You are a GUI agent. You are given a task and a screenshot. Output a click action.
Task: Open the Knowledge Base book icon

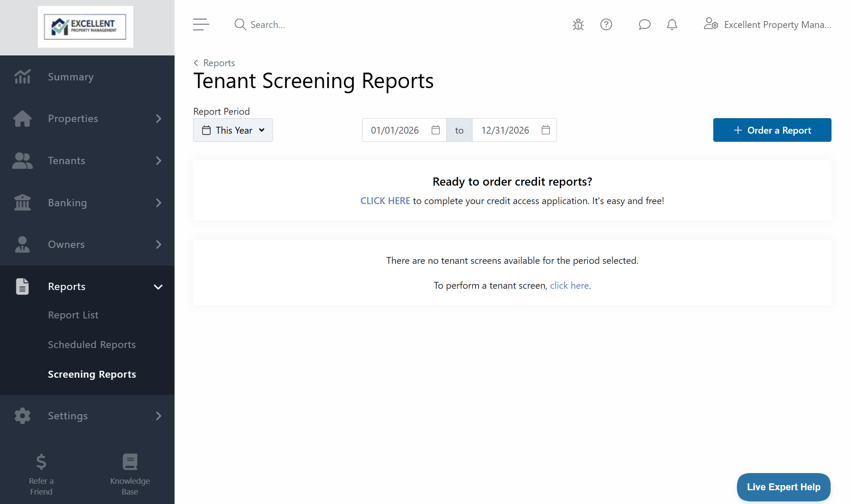(x=130, y=462)
